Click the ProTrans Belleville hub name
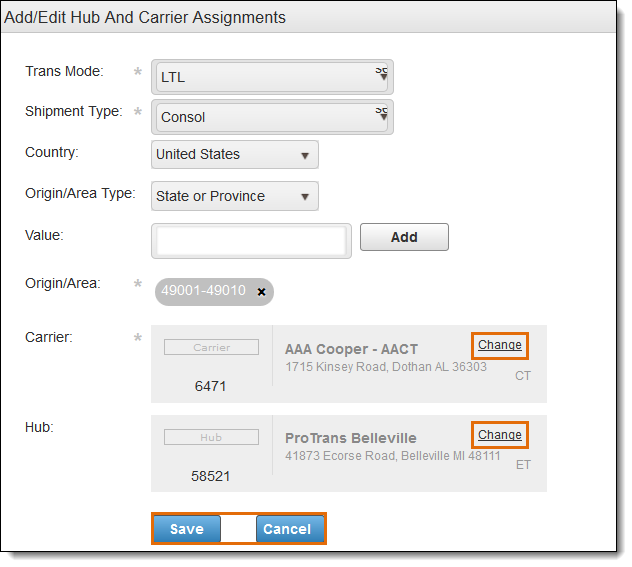 point(350,438)
